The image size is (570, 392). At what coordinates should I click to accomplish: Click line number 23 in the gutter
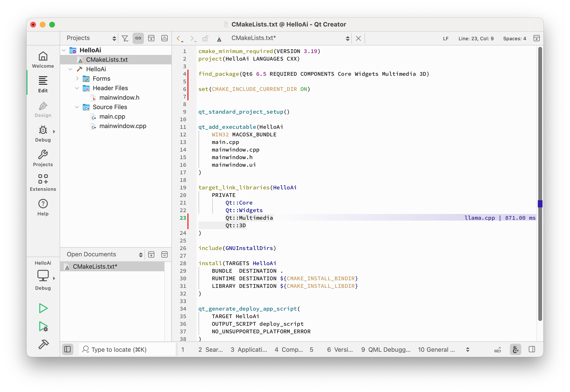point(183,218)
